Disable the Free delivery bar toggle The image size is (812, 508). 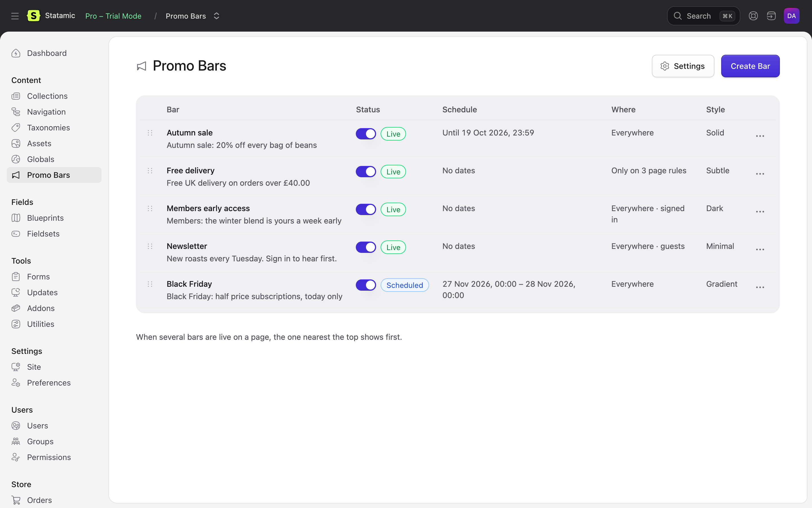click(x=366, y=172)
